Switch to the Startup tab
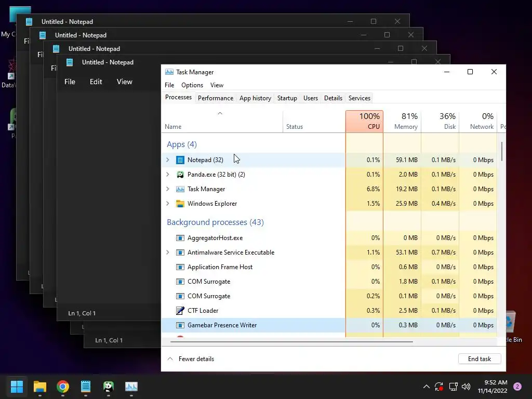The width and height of the screenshot is (532, 399). click(287, 98)
